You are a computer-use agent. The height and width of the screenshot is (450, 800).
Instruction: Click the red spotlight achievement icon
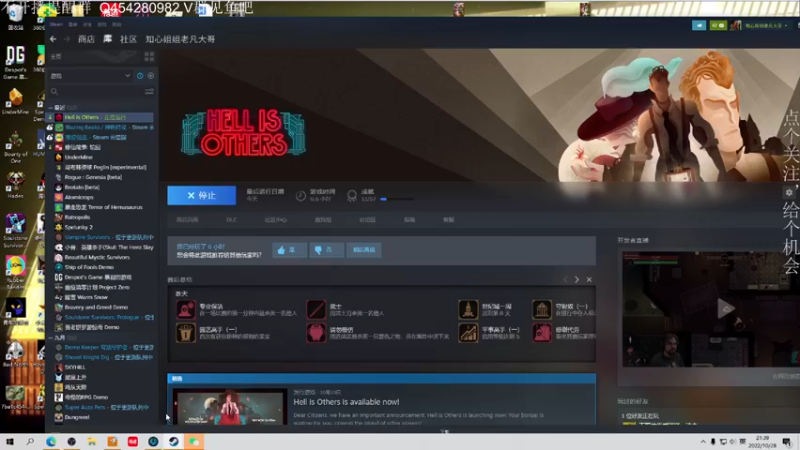tap(186, 309)
